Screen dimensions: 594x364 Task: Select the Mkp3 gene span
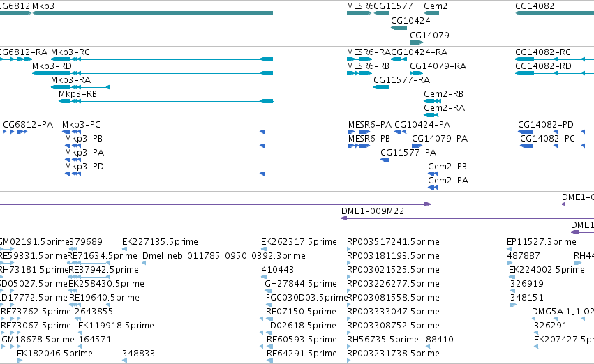coord(153,13)
